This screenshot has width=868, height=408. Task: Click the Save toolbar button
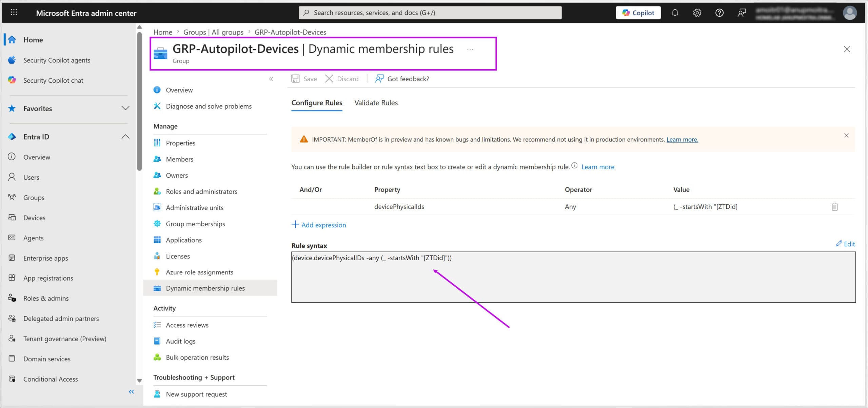coord(304,79)
